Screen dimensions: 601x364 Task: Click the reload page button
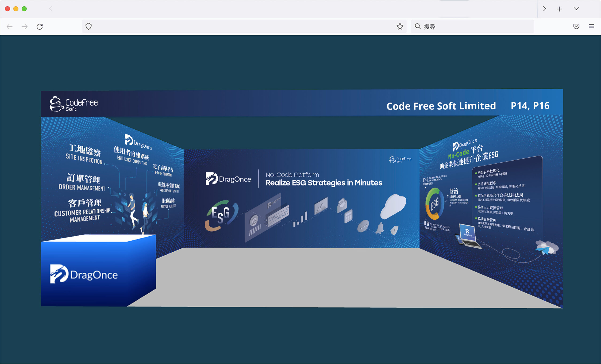(40, 26)
